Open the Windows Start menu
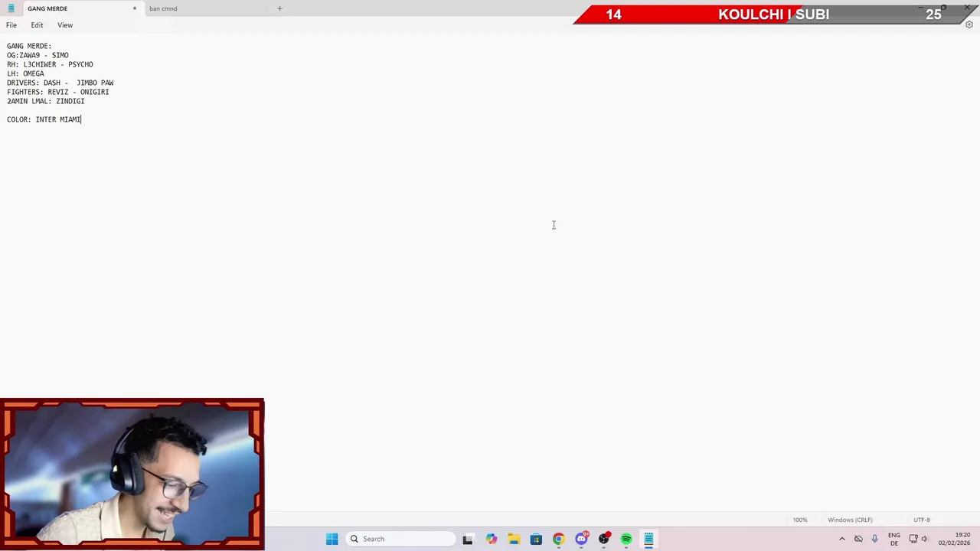 [x=332, y=539]
